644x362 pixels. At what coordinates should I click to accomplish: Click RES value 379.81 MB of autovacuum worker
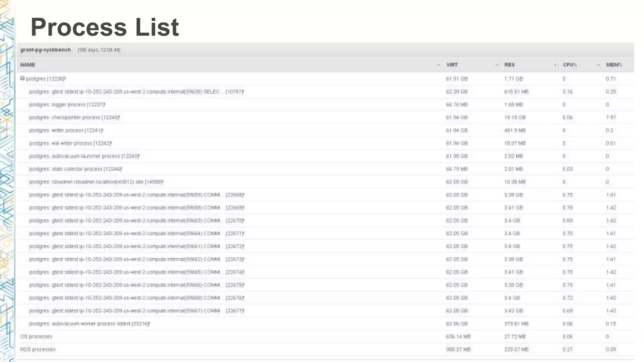click(x=516, y=324)
